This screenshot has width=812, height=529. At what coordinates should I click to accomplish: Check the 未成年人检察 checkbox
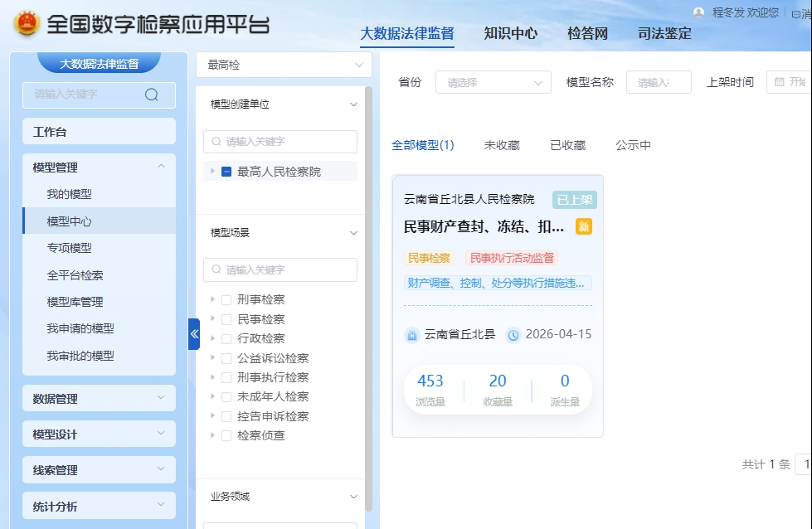(x=226, y=396)
